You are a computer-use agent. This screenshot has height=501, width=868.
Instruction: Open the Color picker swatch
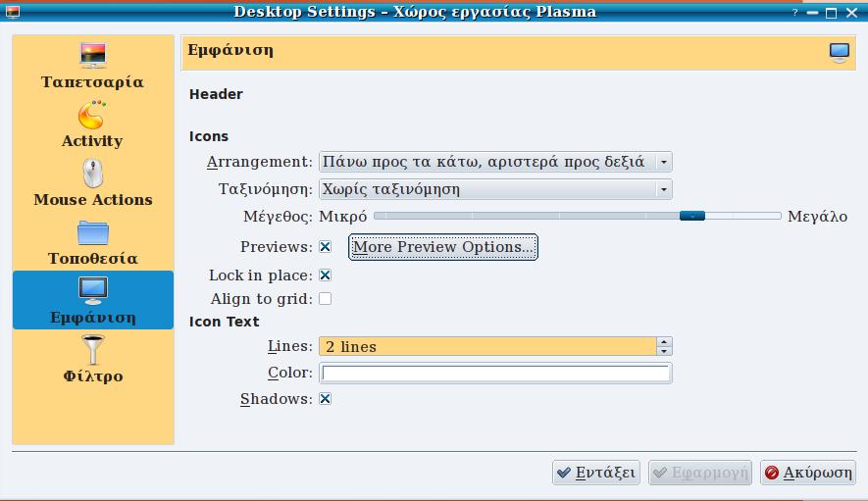[x=495, y=374]
